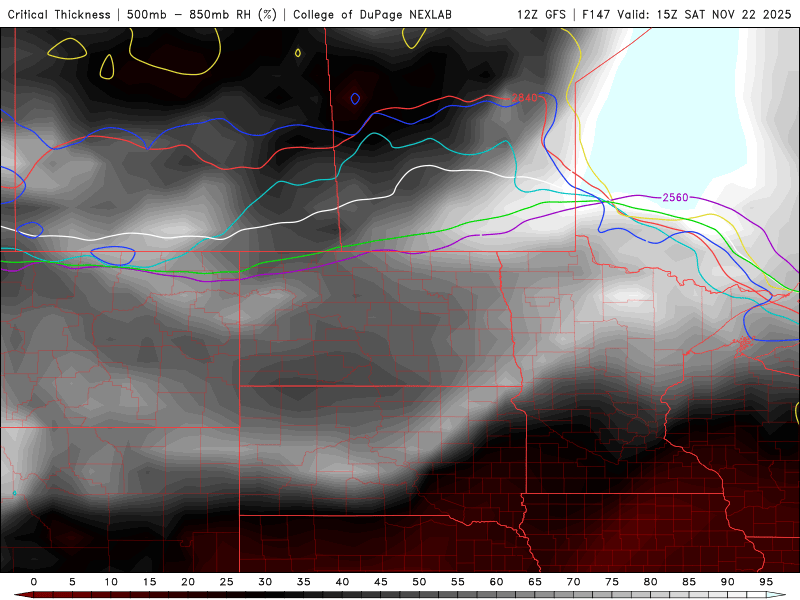Click the colorbar tick label "90"
The image size is (800, 600).
click(728, 582)
